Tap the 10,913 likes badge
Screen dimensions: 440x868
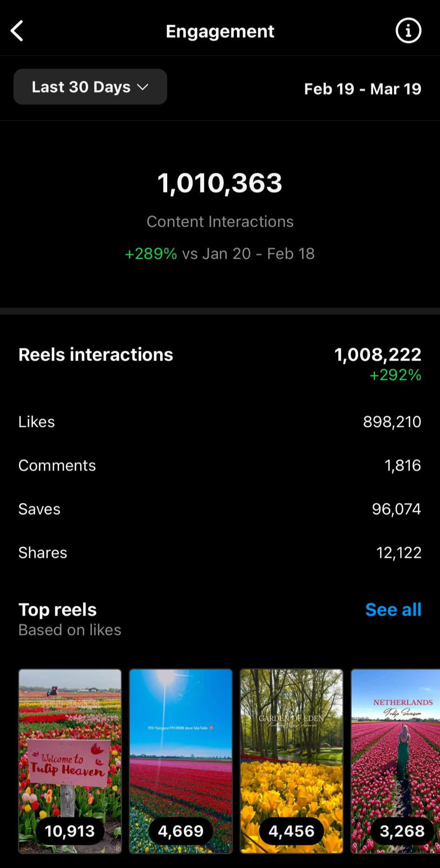point(70,831)
